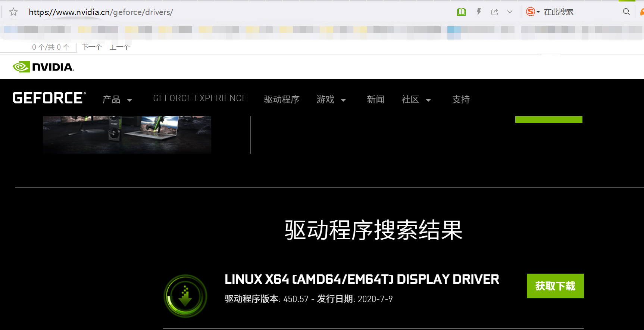Open GEFORCE EXPERIENCE page

point(200,98)
